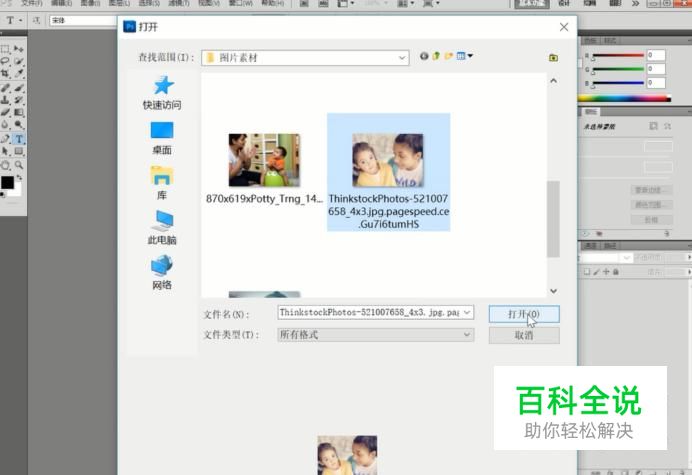Open the 图像(I) menu
The height and width of the screenshot is (475, 692).
(x=90, y=3)
